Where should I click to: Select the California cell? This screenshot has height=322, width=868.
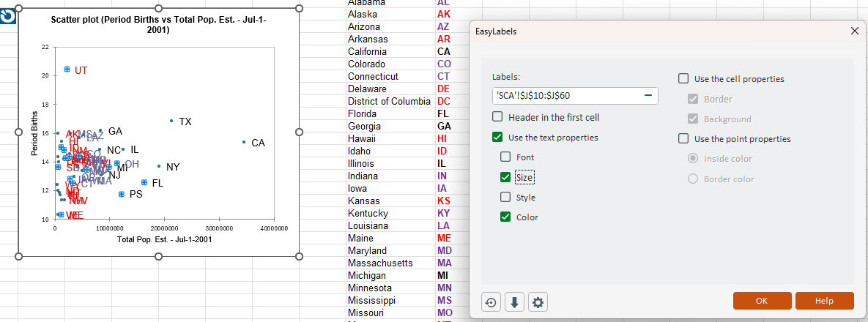coord(390,51)
